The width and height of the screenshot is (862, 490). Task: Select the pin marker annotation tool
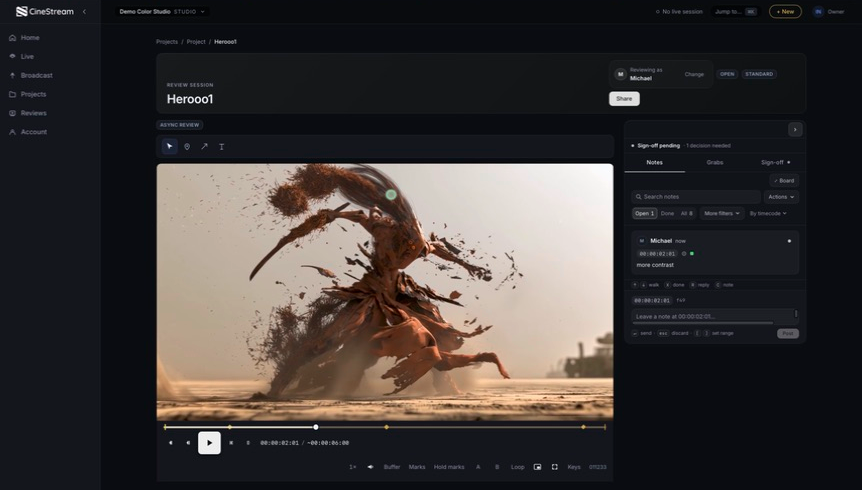point(187,147)
